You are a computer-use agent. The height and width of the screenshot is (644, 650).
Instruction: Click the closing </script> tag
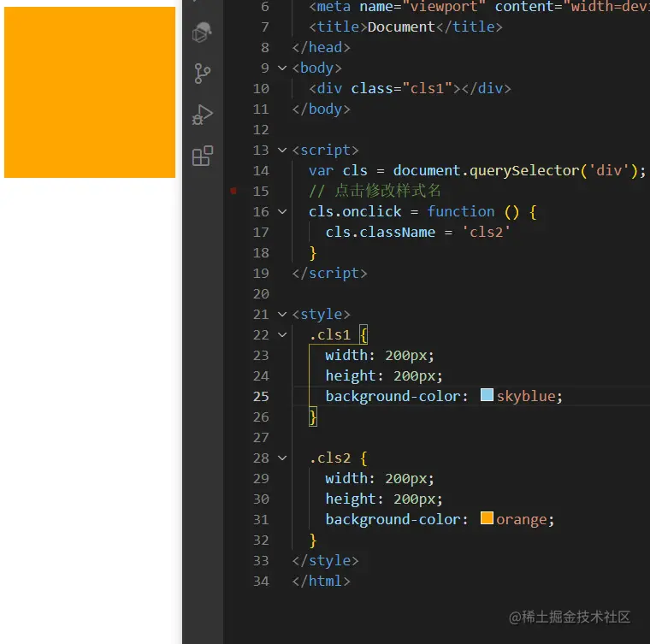click(x=329, y=273)
